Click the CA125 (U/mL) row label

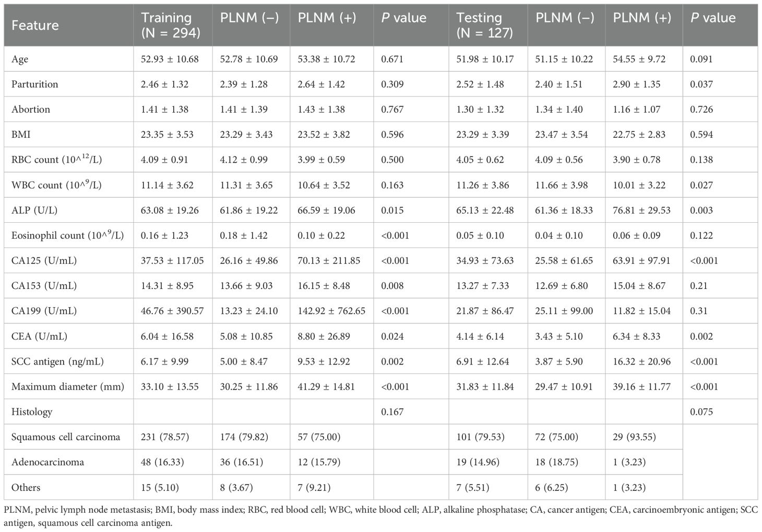coord(44,260)
